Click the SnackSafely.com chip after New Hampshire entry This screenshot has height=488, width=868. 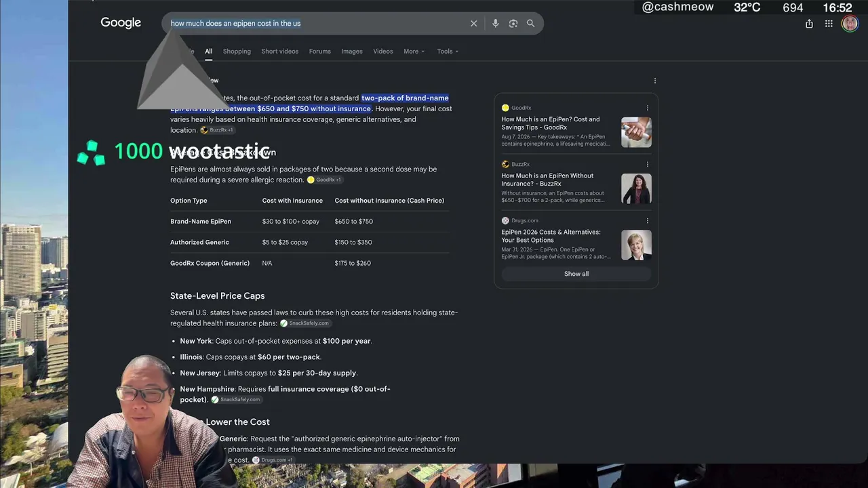point(236,400)
